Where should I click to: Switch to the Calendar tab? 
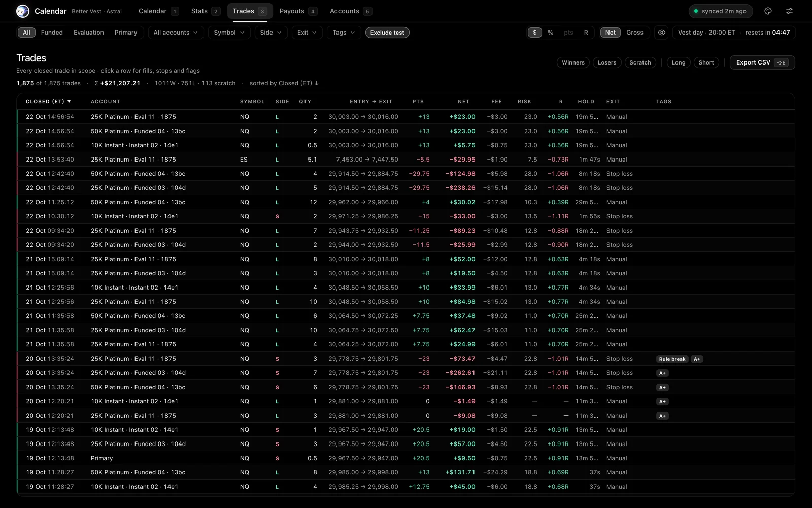(158, 11)
